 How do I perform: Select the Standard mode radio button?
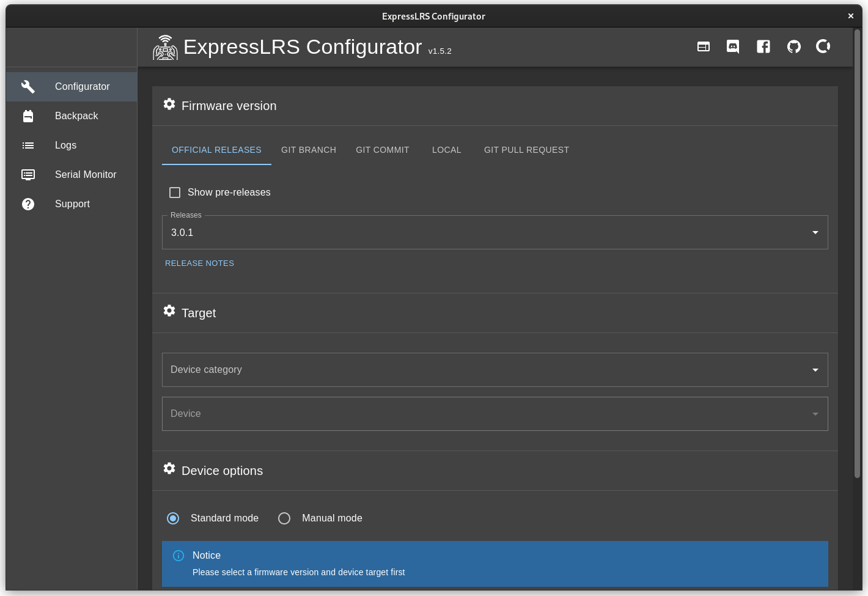(x=173, y=518)
